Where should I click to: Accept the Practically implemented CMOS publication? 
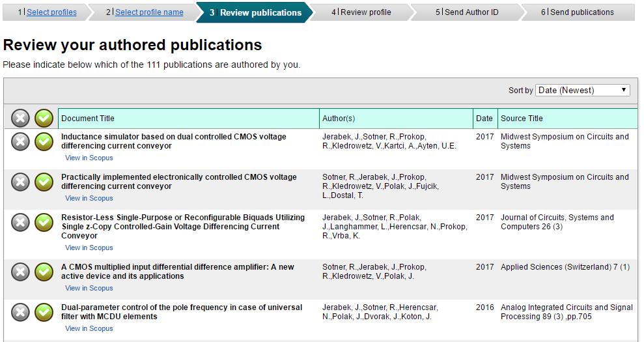[x=44, y=182]
